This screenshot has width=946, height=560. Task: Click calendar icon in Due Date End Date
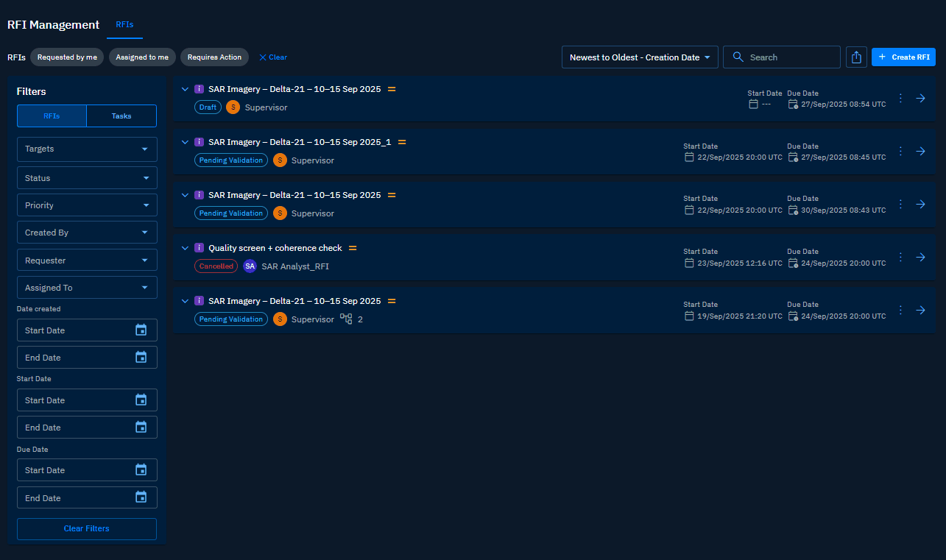coord(141,498)
